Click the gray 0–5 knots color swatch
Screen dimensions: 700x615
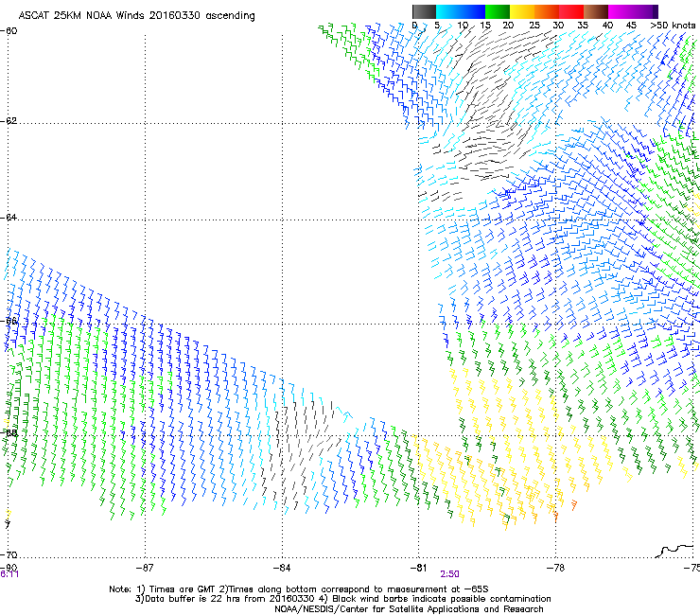[x=424, y=11]
